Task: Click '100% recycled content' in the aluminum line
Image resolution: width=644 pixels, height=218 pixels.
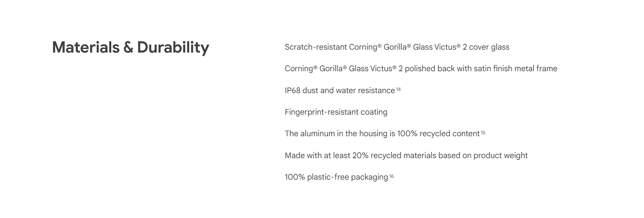Action: pos(438,134)
